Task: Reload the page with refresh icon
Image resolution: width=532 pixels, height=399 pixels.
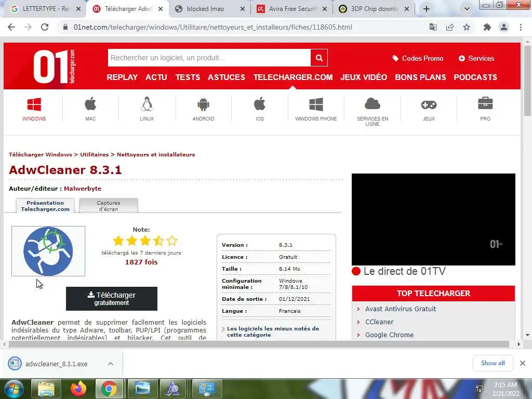Action: tap(45, 27)
